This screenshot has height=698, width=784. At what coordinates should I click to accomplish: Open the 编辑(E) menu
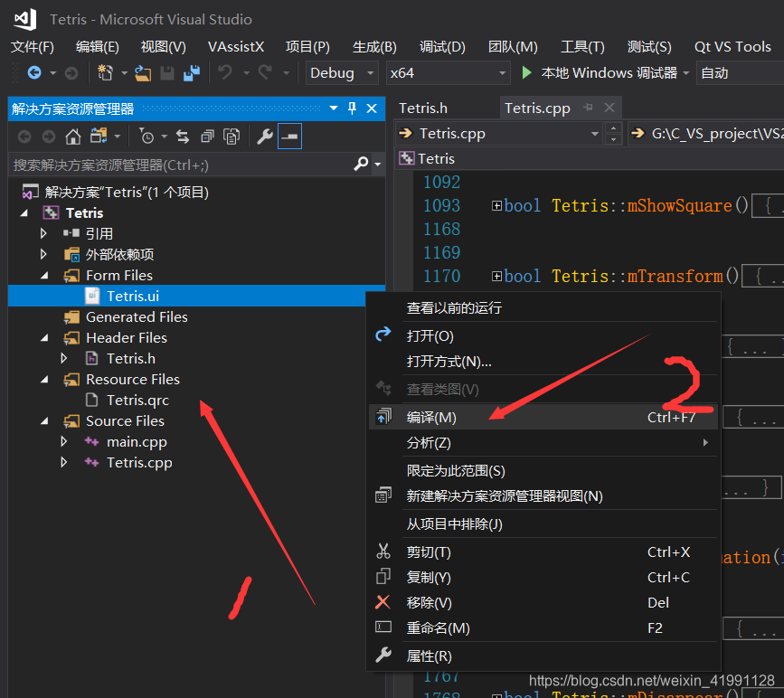click(x=98, y=47)
